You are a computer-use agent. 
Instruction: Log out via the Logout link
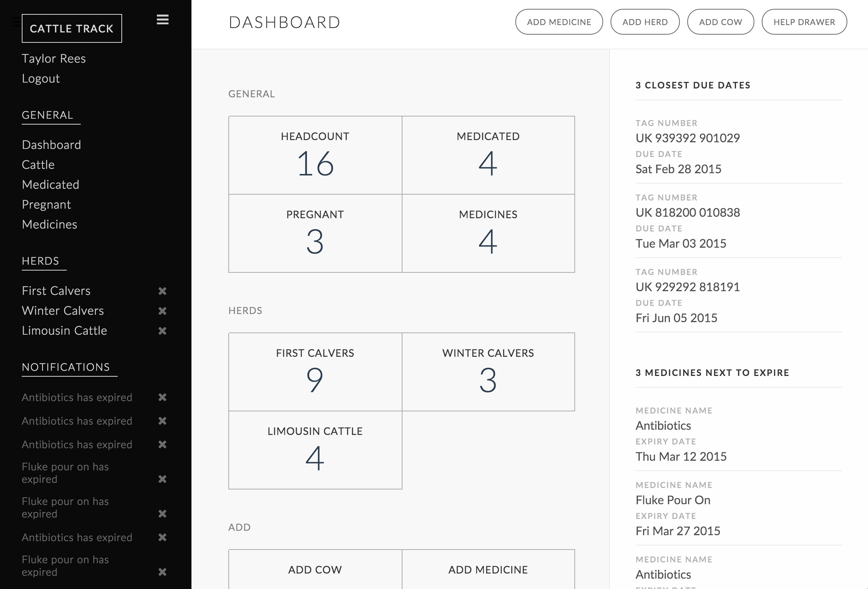(x=41, y=79)
